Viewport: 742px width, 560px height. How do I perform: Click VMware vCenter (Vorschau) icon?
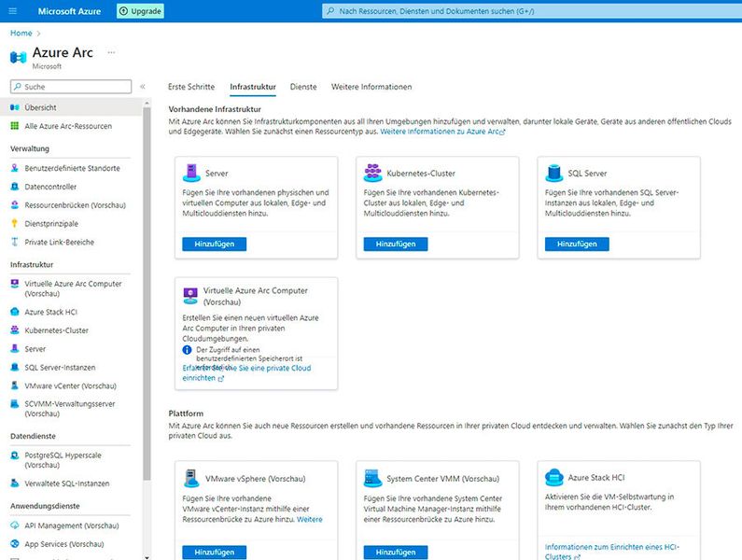(x=15, y=385)
